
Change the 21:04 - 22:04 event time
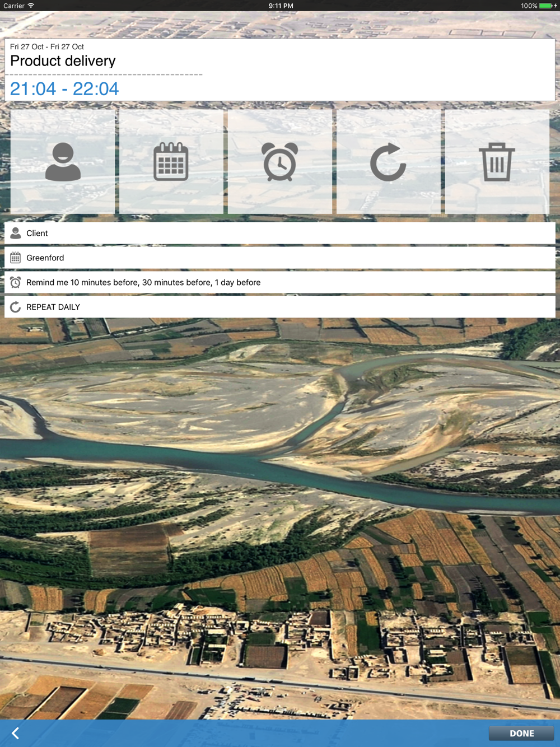64,88
